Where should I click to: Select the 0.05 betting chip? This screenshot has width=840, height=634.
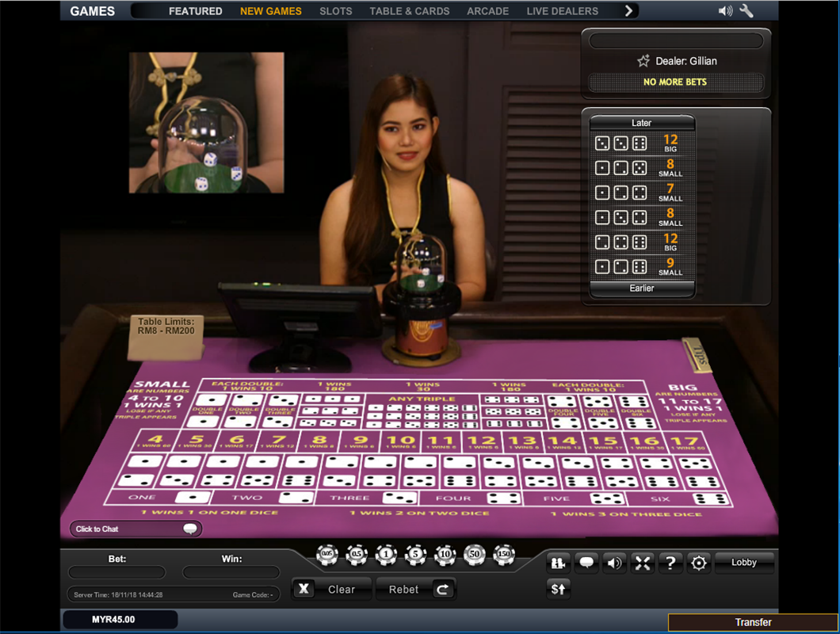click(326, 556)
